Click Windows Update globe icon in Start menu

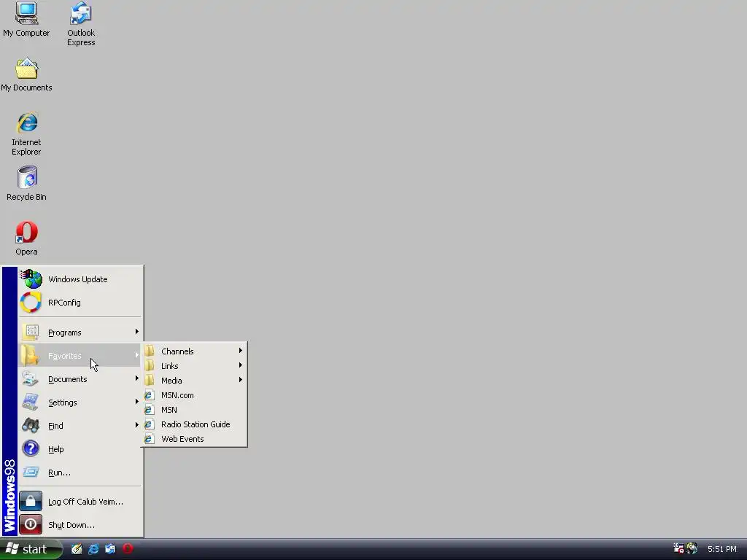point(31,279)
